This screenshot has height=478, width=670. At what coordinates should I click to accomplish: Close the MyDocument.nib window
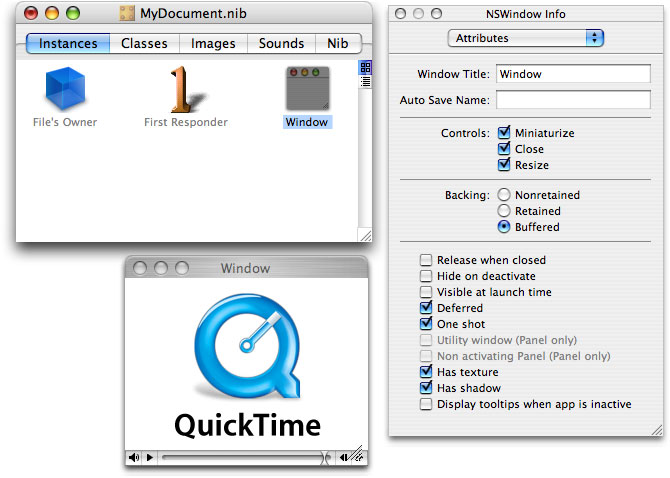click(31, 13)
